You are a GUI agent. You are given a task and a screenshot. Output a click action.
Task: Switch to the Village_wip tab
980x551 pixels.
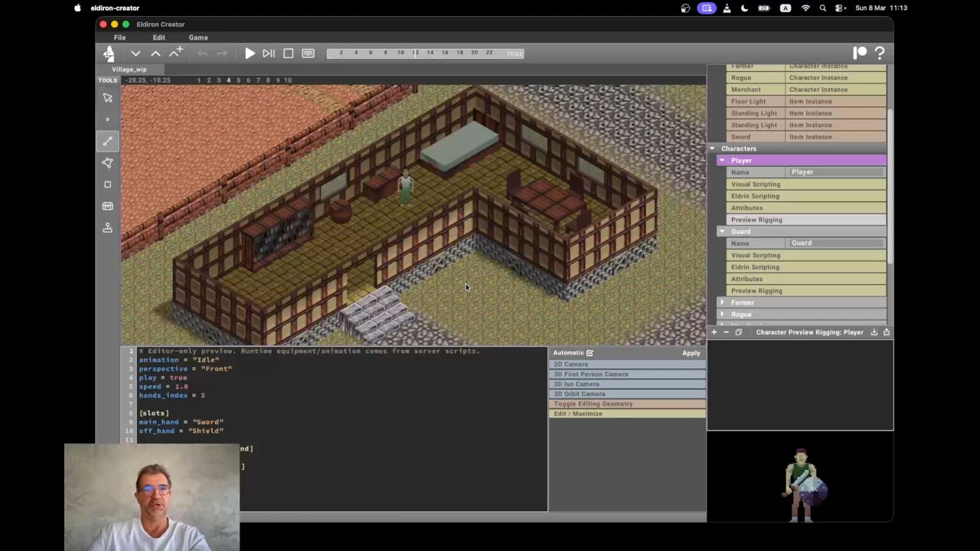coord(129,69)
